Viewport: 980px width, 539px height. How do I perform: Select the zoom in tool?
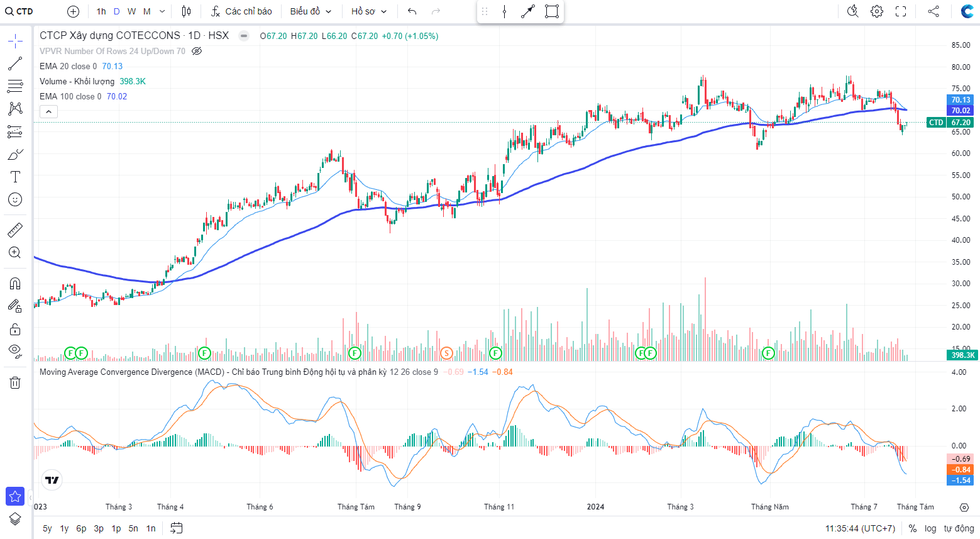[x=15, y=253]
